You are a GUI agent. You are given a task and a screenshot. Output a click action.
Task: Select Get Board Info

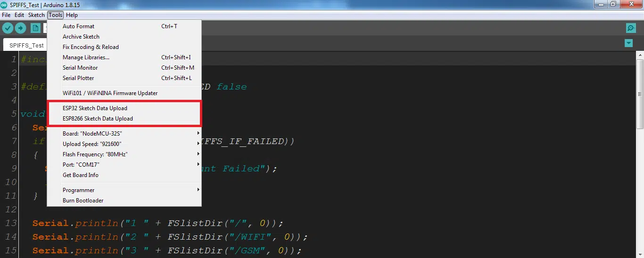click(124, 175)
